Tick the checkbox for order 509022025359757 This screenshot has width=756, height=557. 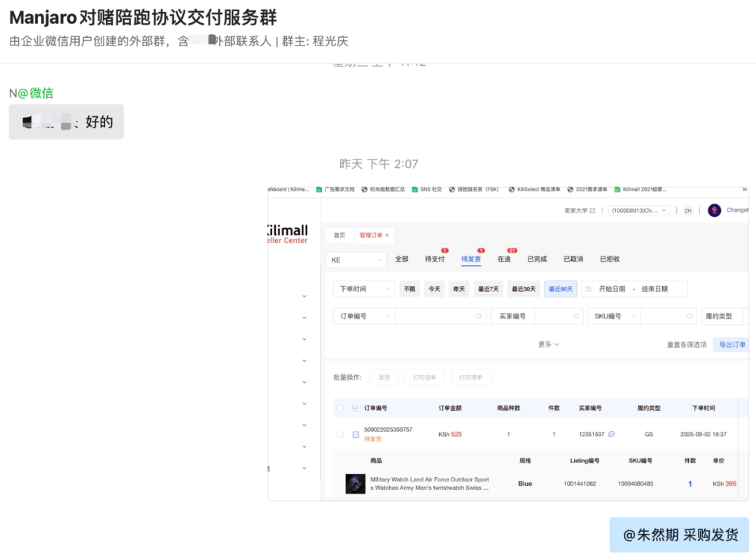click(x=340, y=434)
